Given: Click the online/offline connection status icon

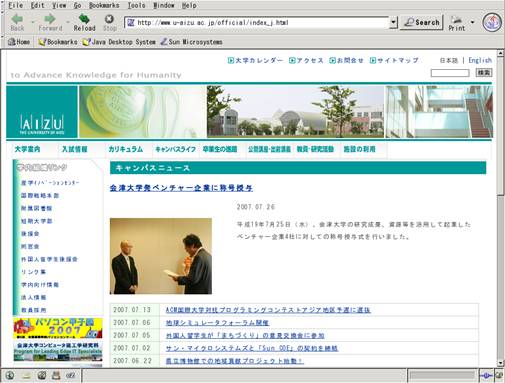Looking at the screenshot, I should click(486, 376).
